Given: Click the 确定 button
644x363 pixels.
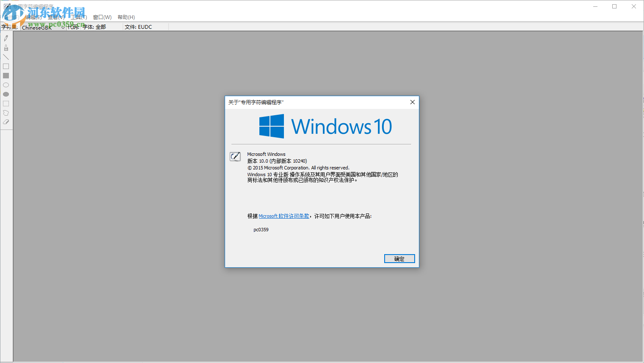Looking at the screenshot, I should [399, 259].
